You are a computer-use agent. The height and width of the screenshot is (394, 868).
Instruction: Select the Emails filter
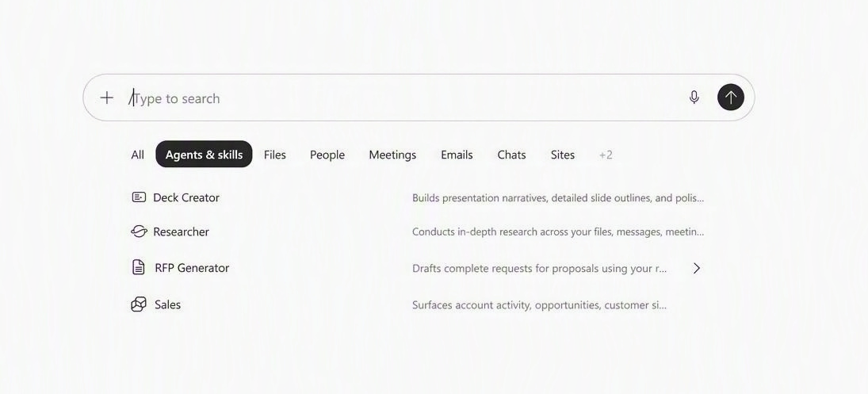[457, 155]
